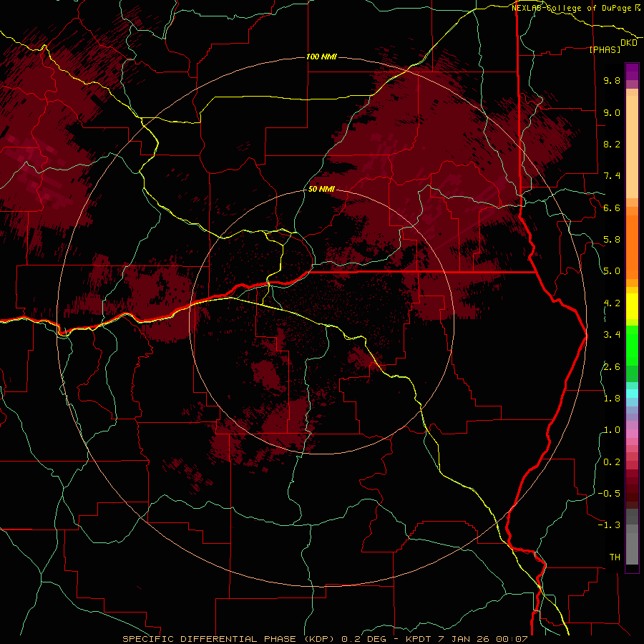Click the TH threshold label
The height and width of the screenshot is (644, 644).
click(x=615, y=557)
